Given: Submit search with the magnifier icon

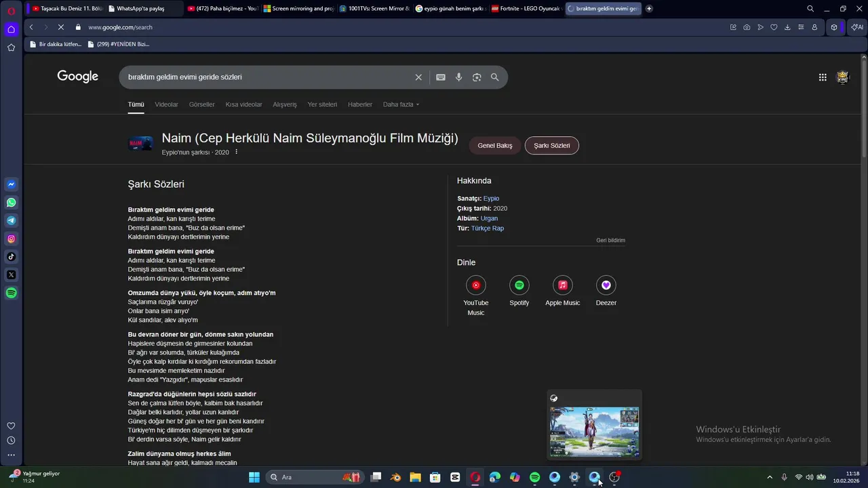Looking at the screenshot, I should 495,77.
